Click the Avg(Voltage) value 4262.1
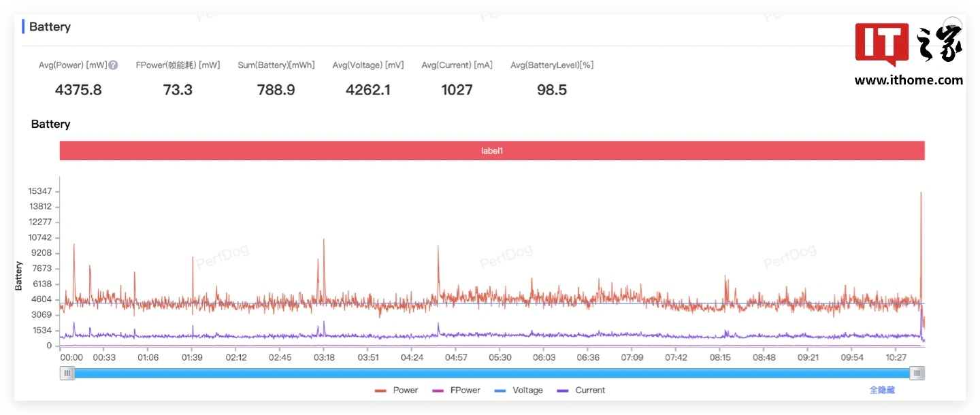The image size is (980, 415). pos(367,90)
